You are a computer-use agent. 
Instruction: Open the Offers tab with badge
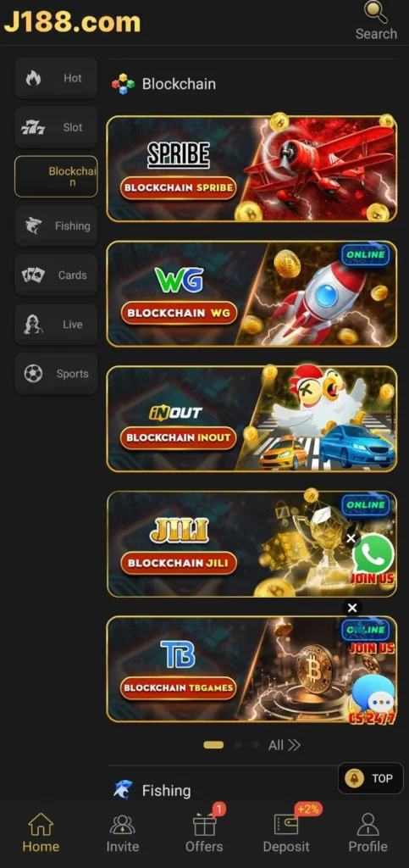(x=205, y=832)
